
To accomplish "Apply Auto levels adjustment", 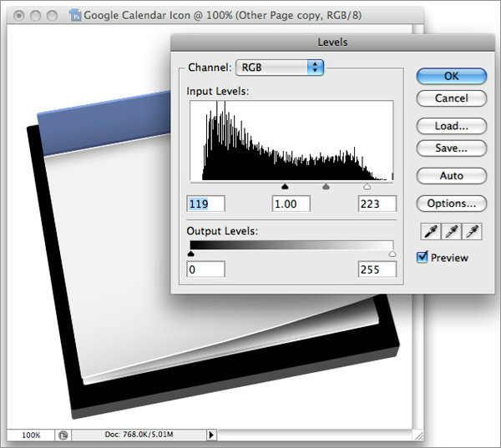I will (x=451, y=176).
